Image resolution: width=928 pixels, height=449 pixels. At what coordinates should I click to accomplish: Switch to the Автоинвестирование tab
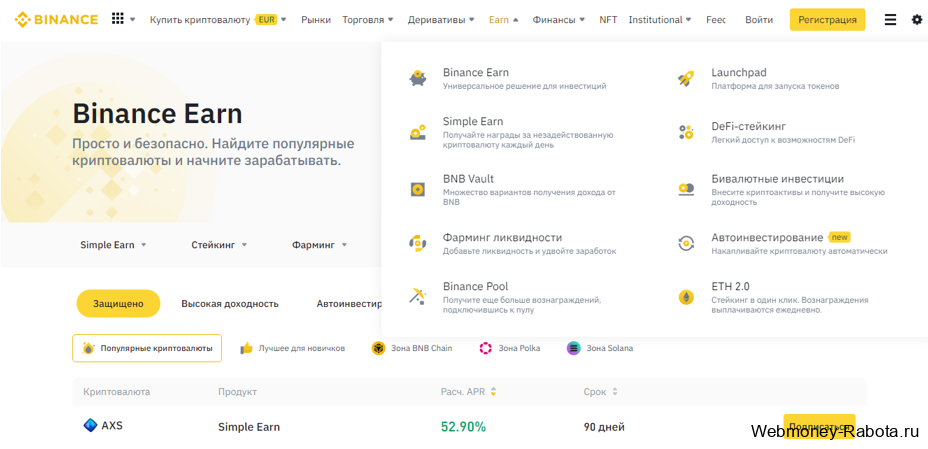point(349,303)
